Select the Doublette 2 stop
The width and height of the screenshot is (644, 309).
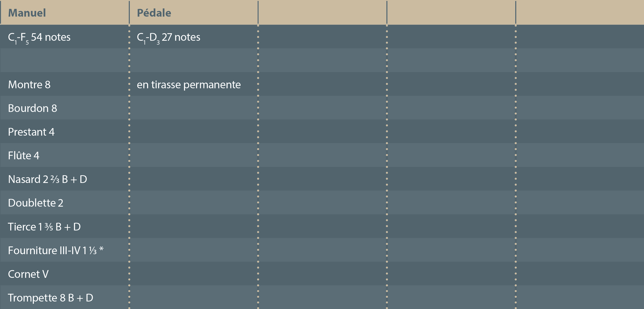(x=35, y=203)
